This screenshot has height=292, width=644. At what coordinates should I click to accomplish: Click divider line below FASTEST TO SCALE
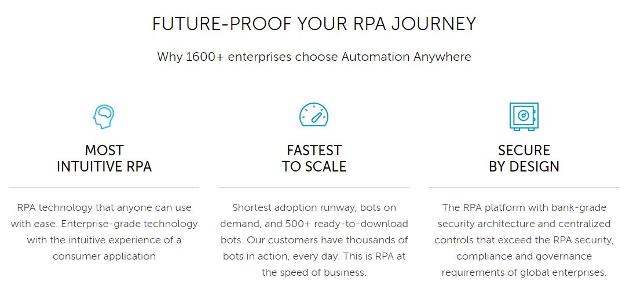point(314,187)
